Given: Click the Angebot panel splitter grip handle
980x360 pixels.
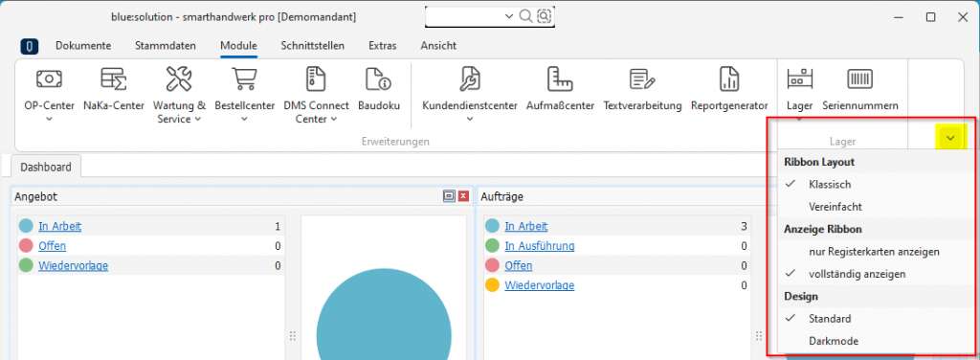Looking at the screenshot, I should pos(293,336).
